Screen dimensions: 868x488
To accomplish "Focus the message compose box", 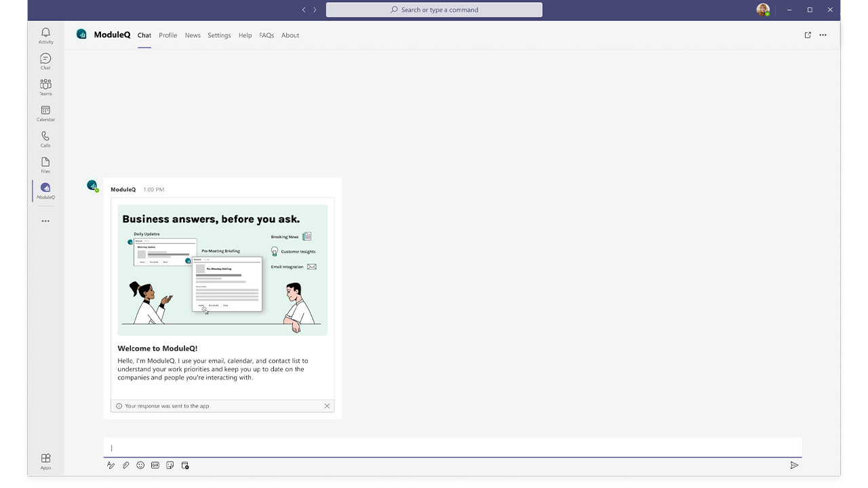I will pos(453,447).
